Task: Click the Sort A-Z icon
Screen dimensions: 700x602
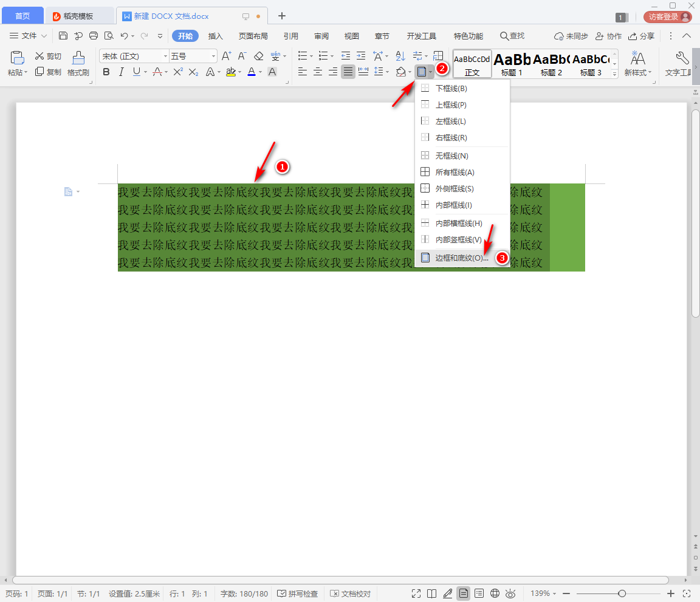Action: (x=400, y=56)
